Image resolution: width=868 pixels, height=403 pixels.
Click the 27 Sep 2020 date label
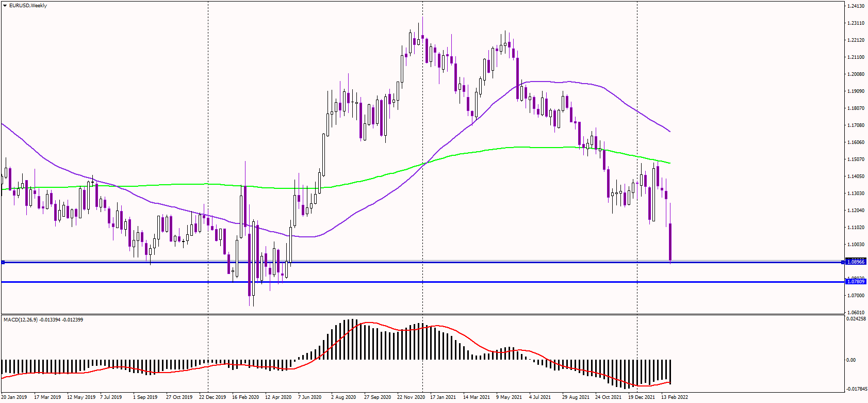coord(378,397)
